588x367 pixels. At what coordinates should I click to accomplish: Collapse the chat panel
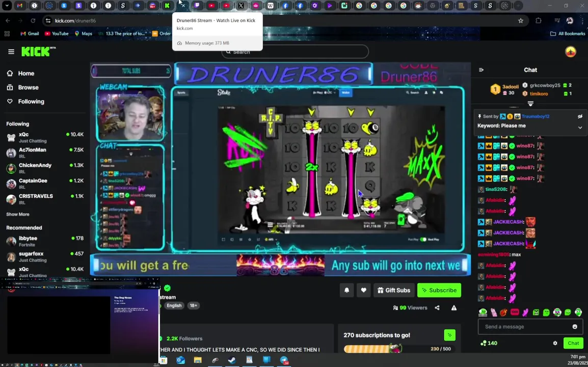[482, 70]
